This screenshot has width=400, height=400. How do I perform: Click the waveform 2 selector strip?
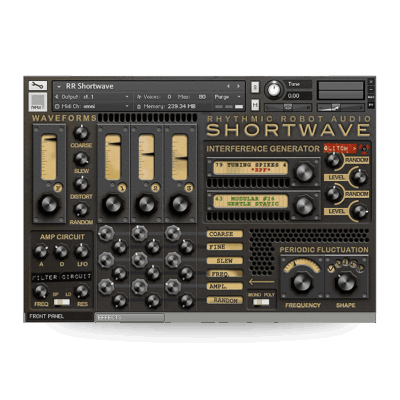coord(146,157)
